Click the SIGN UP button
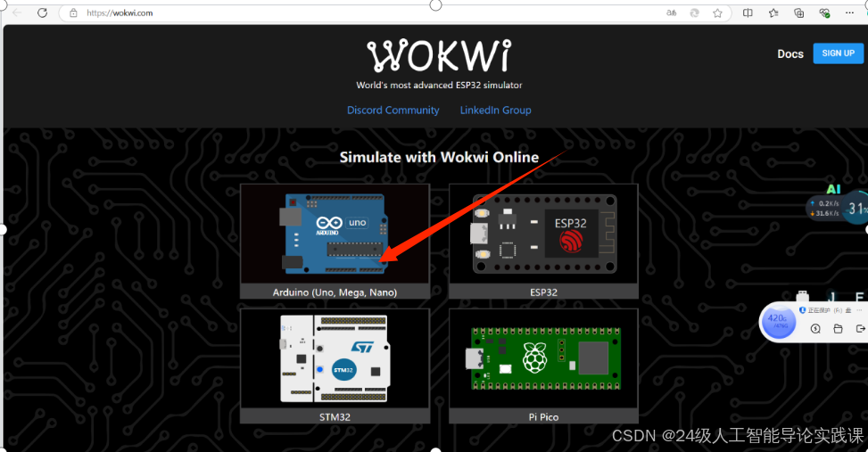This screenshot has height=452, width=868. [838, 53]
